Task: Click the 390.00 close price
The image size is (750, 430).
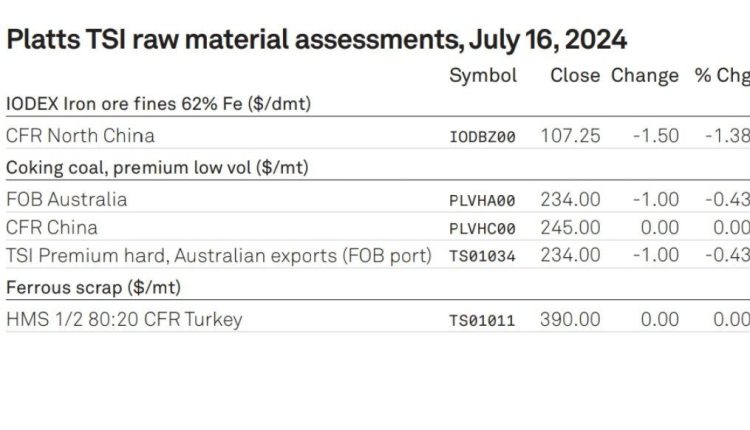Action: (570, 320)
